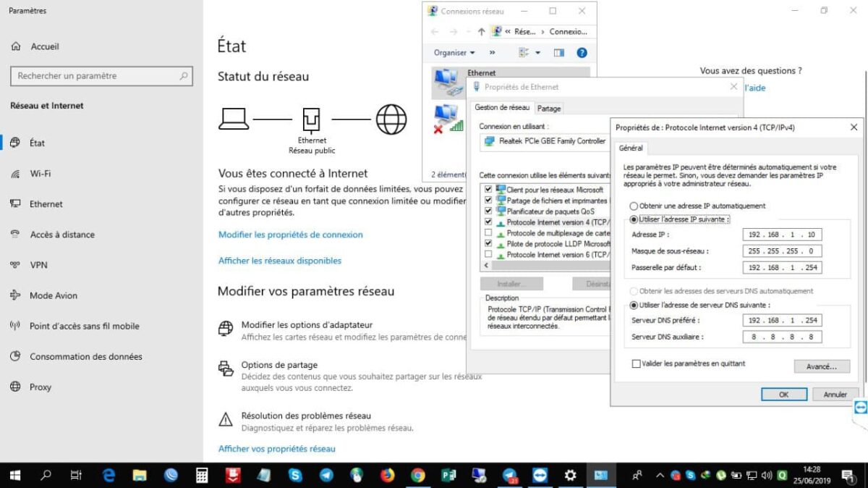Toggle the preview pane icon in explorer toolbar

tap(558, 53)
